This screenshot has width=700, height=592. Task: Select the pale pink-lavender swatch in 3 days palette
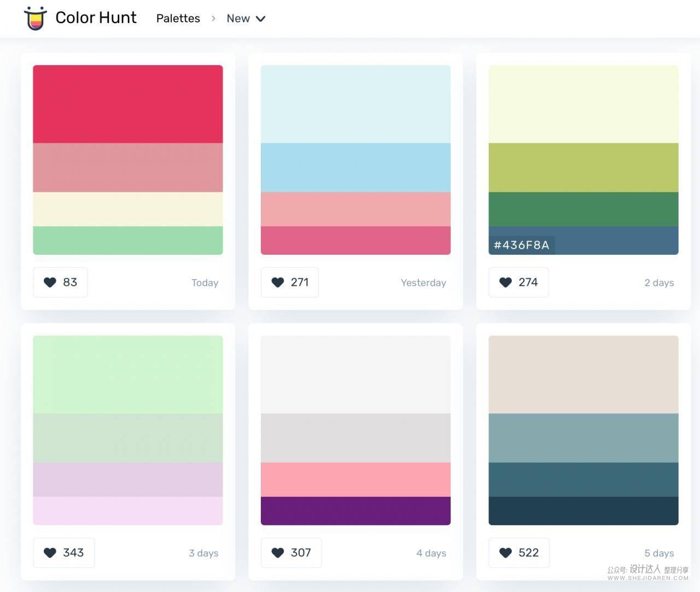coord(128,511)
